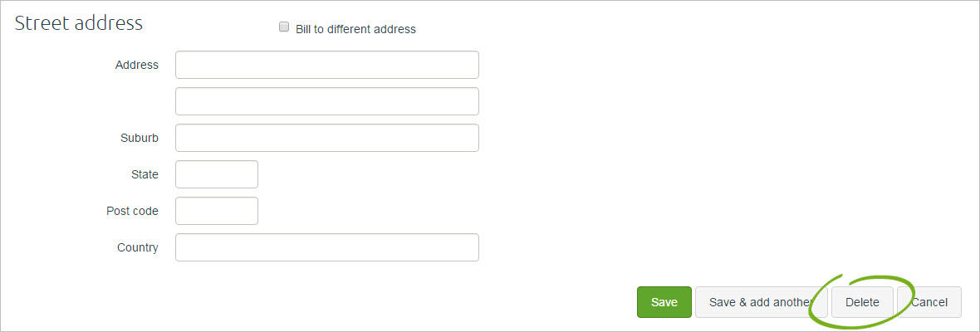Click the Post code label
This screenshot has width=980, height=332.
(x=132, y=211)
